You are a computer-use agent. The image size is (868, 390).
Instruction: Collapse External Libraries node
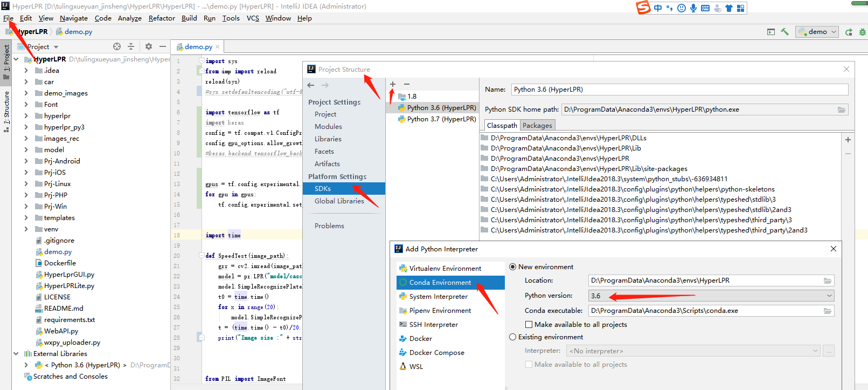[x=16, y=354]
